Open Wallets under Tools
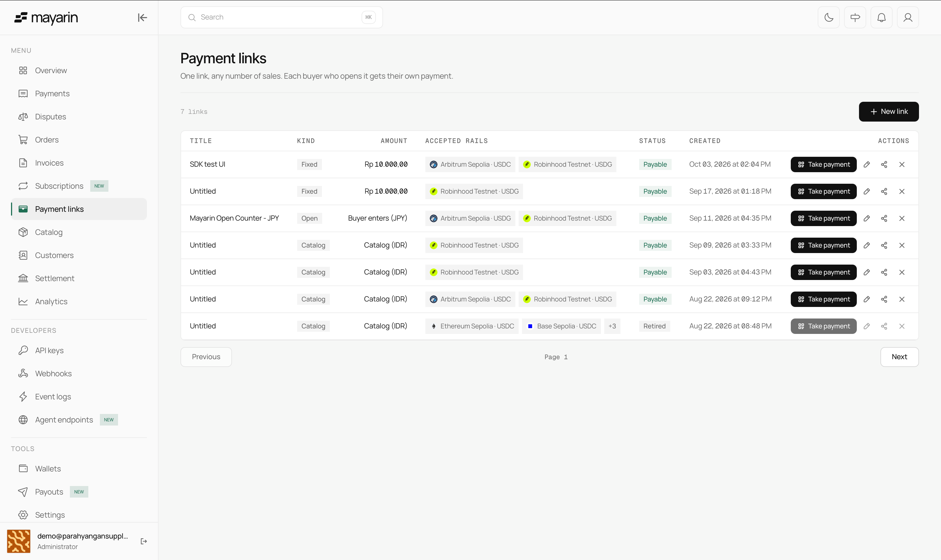 pos(79,469)
